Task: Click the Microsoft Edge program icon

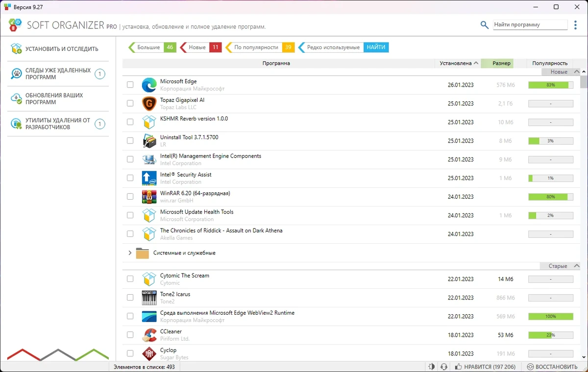Action: click(149, 85)
